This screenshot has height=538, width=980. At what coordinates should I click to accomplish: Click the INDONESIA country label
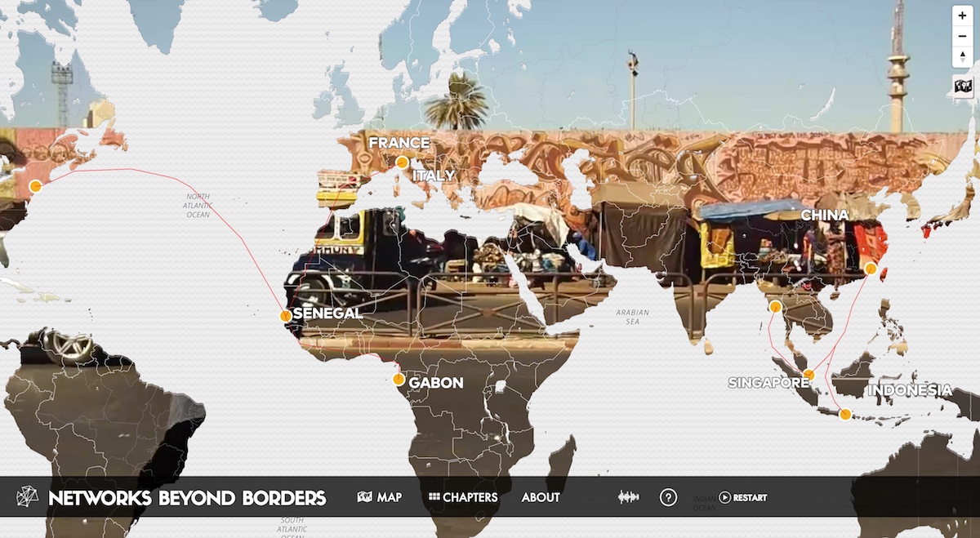[x=909, y=390]
